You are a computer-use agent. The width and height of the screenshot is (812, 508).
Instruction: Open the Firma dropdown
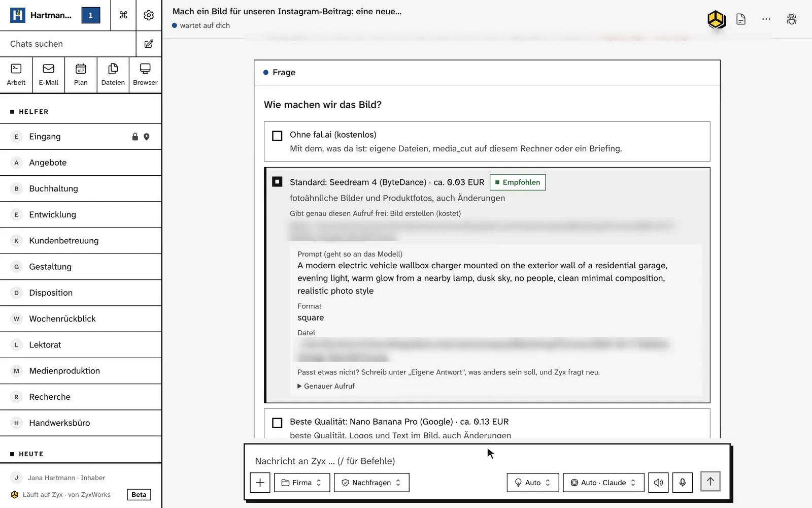pos(302,483)
